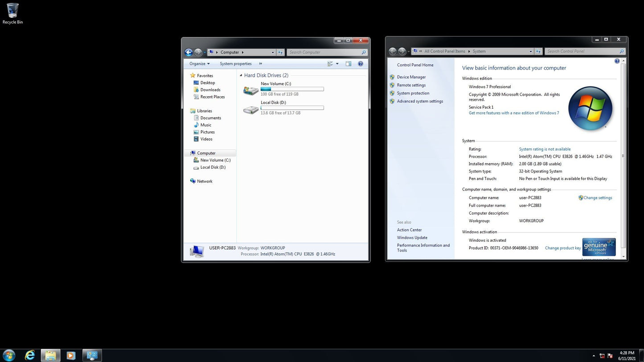Click System properties in the toolbar
Viewport: 644px width, 362px height.
[x=236, y=64]
